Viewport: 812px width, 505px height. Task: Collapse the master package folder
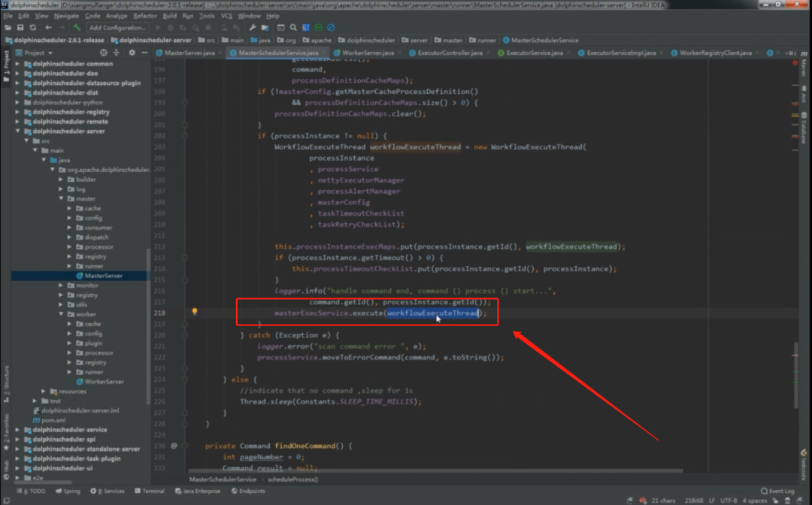click(61, 198)
